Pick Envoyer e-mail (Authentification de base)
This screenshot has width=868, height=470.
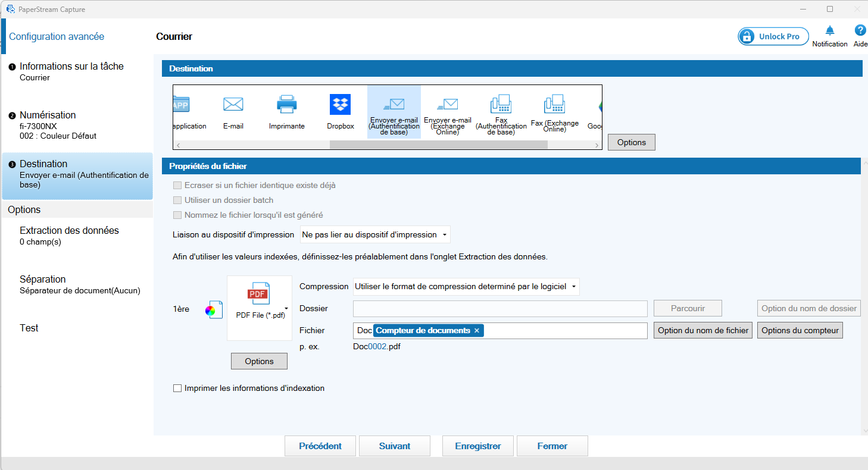394,112
